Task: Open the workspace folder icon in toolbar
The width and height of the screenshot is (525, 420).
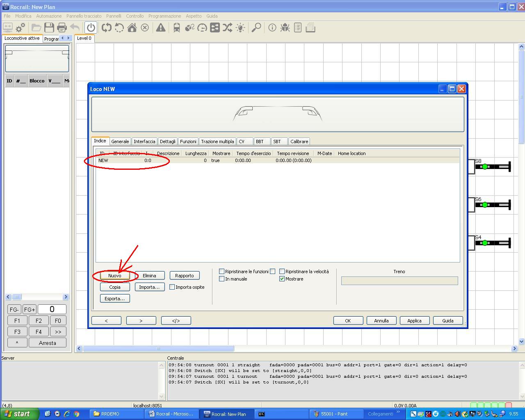Action: (x=36, y=27)
